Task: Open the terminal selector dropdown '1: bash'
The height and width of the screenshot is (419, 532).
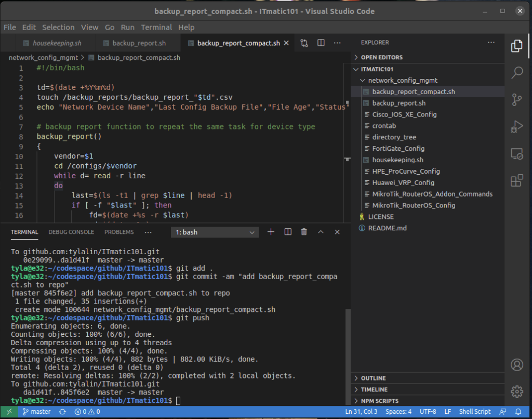Action: (215, 232)
